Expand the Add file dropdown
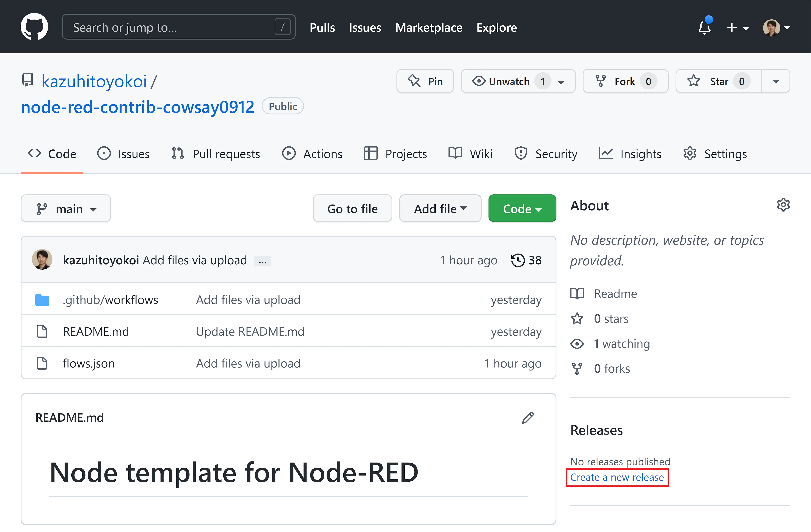The height and width of the screenshot is (532, 811). (440, 209)
